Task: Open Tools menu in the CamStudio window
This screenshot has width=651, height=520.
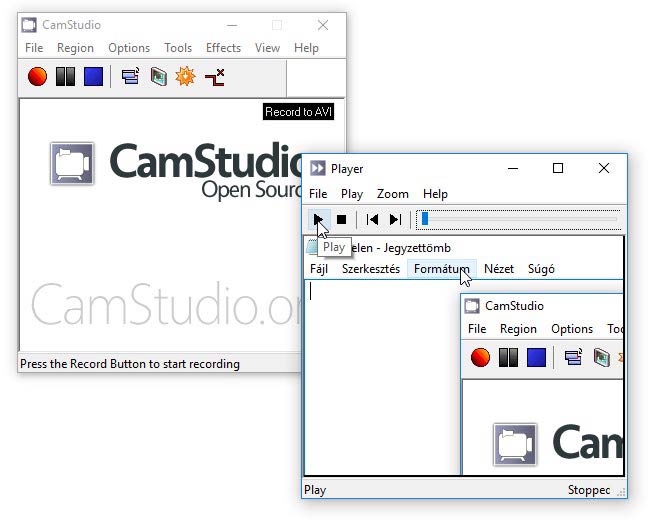Action: tap(178, 48)
